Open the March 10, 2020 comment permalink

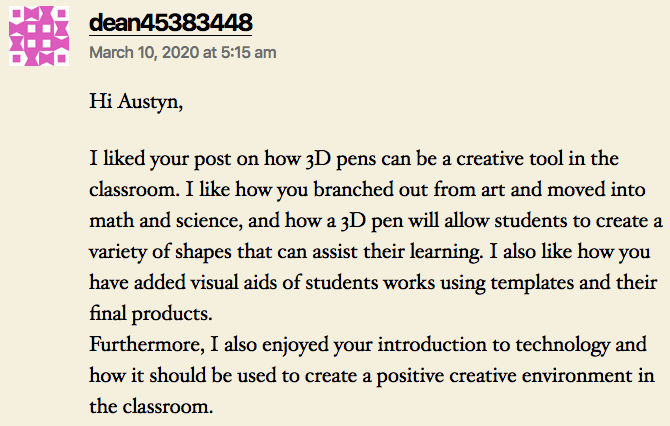pyautogui.click(x=183, y=52)
